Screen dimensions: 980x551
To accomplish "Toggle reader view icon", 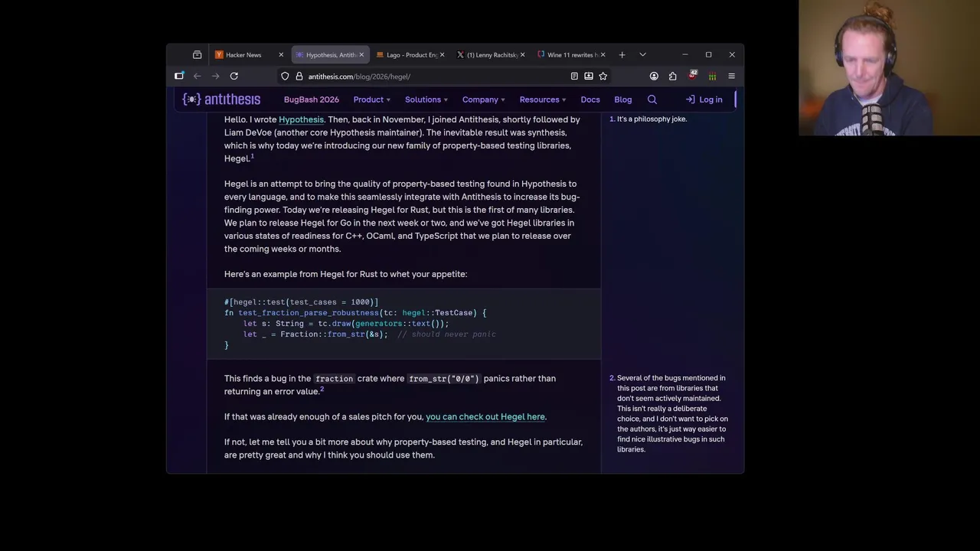I will pyautogui.click(x=574, y=77).
